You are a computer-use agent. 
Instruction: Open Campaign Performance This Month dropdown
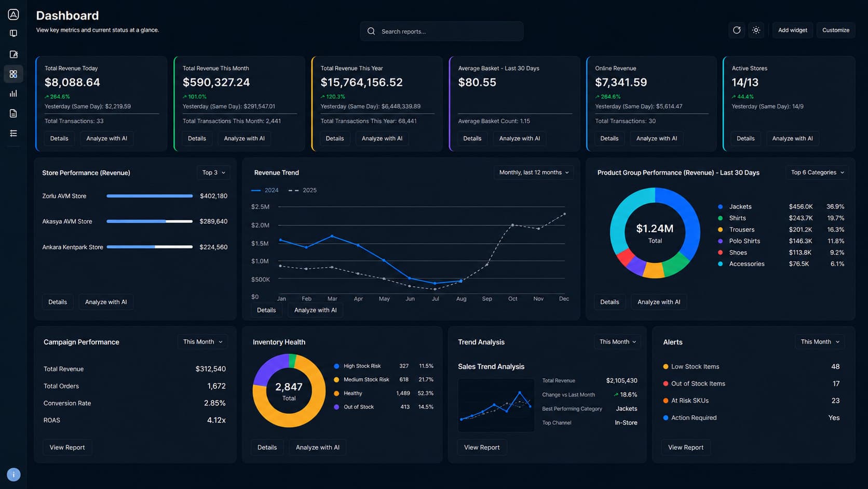202,342
